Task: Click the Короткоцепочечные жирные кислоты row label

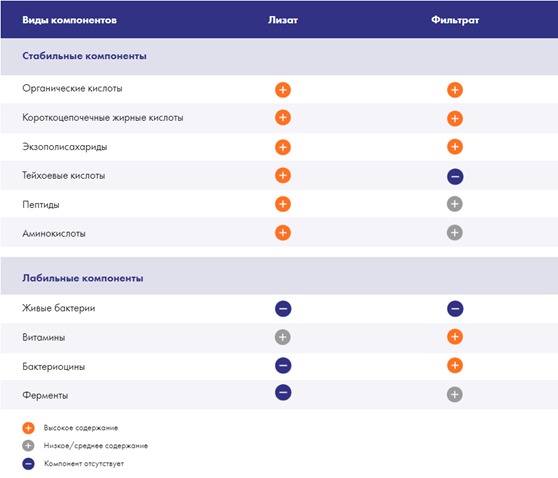Action: click(103, 118)
